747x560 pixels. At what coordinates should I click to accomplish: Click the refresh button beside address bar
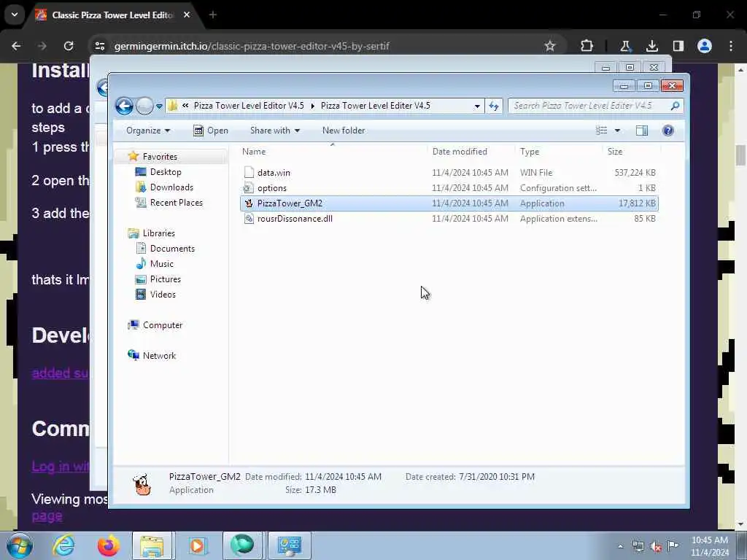point(494,106)
